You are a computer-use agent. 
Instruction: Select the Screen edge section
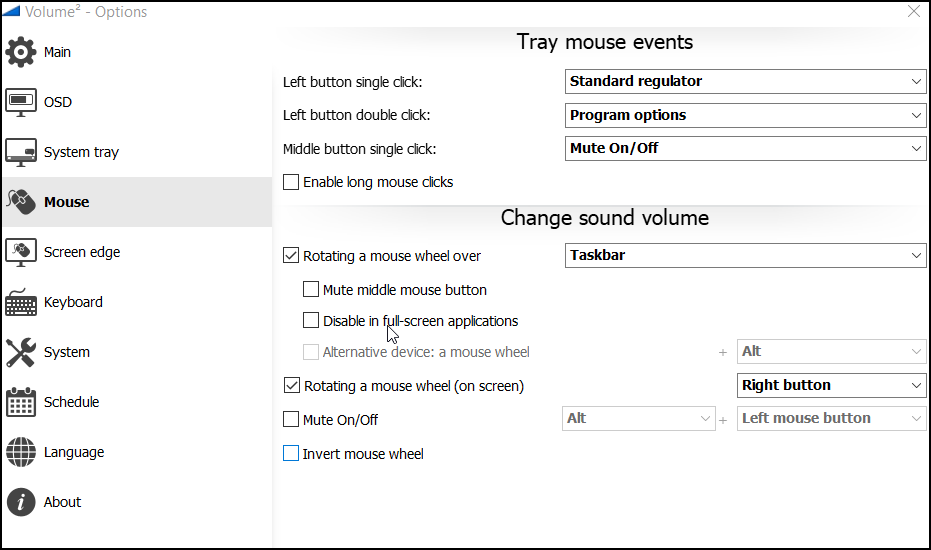(82, 252)
